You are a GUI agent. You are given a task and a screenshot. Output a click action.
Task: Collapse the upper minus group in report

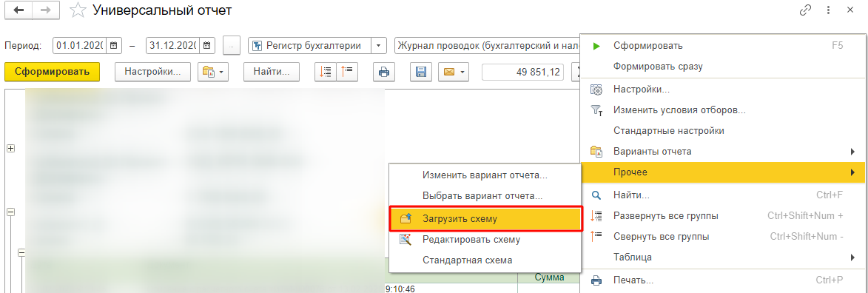click(x=10, y=212)
